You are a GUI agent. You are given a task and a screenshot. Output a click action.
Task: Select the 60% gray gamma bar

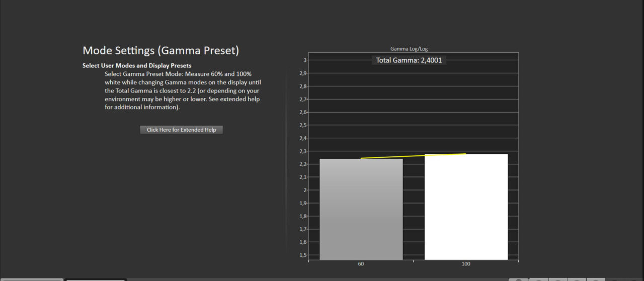(361, 209)
